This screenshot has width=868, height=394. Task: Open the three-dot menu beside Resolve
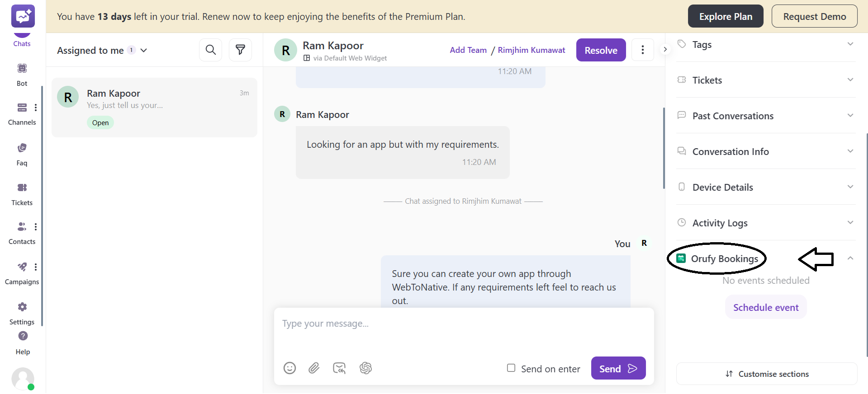[642, 50]
